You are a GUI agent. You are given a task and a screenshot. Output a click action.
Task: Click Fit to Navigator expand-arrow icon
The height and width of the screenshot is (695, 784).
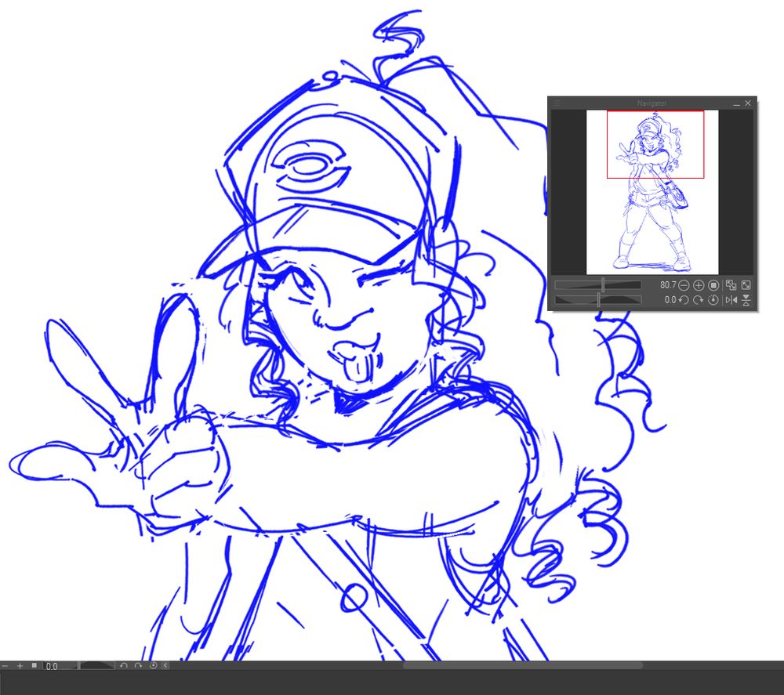pos(746,285)
